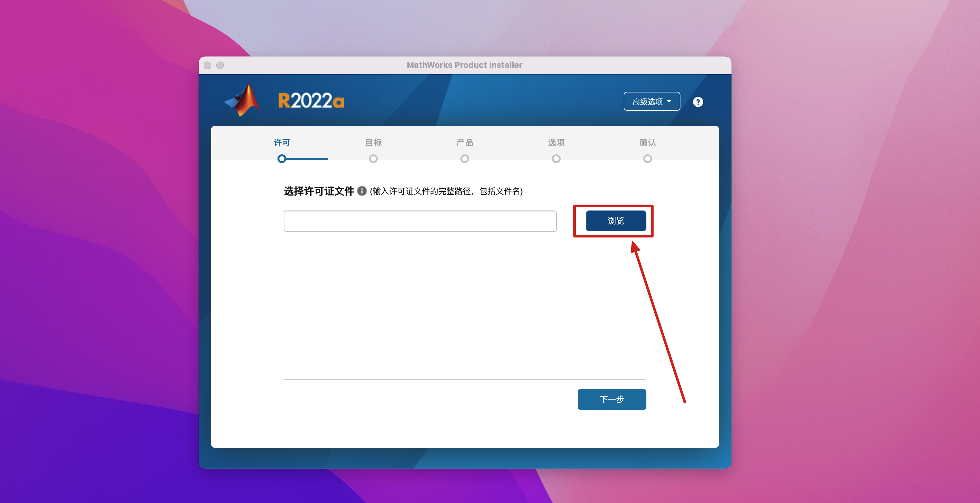This screenshot has width=980, height=503.
Task: Click the 高级选项 dropdown arrow
Action: click(669, 101)
